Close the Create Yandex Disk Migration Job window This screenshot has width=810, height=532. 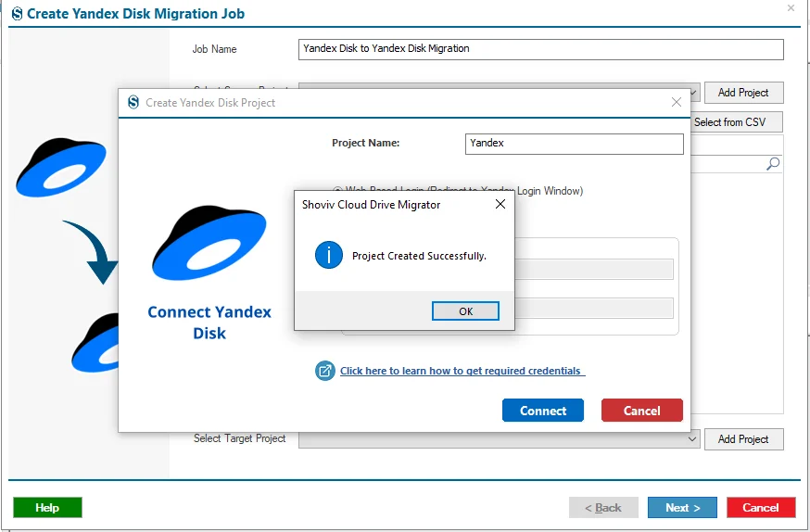791,7
